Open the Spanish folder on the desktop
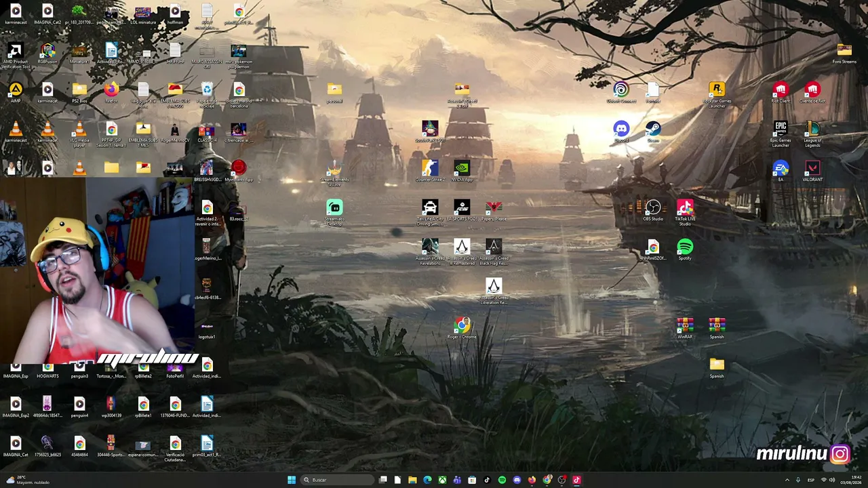The image size is (868, 488). click(717, 367)
